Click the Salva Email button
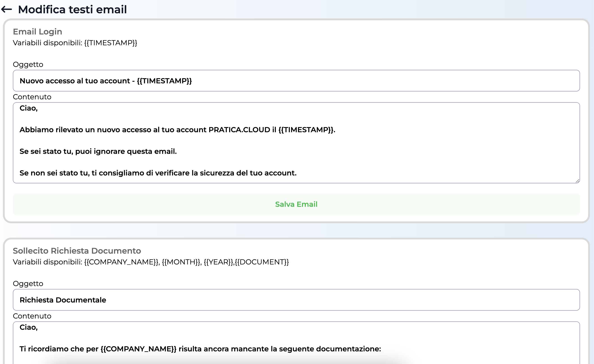 pyautogui.click(x=296, y=204)
